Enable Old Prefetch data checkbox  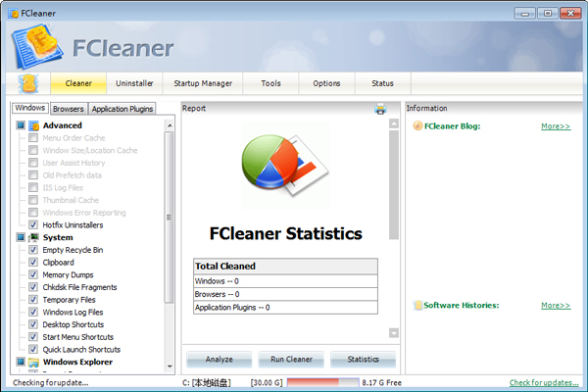point(33,174)
